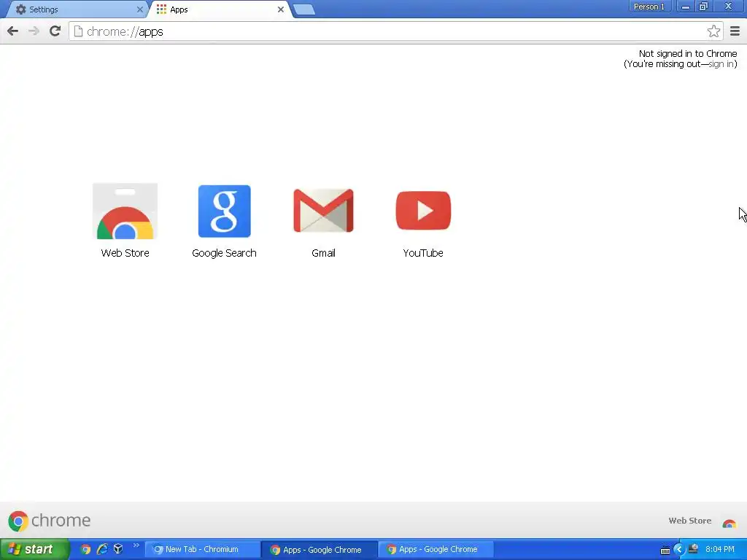Screen dimensions: 747x560
Task: Open the VirtualBox quick launch icon
Action: tap(118, 549)
